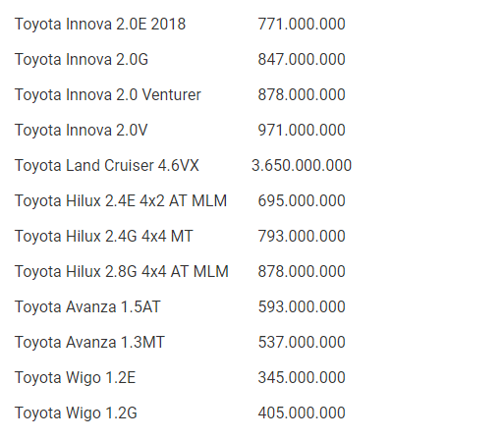Select the Wigo 1.2G price 405.000.000
The image size is (504, 440).
(302, 413)
